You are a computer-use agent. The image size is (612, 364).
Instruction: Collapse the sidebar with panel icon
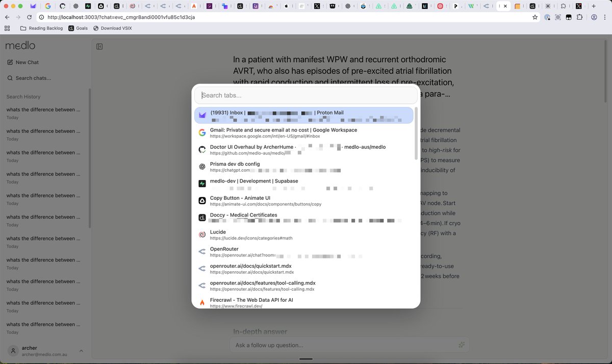tap(99, 46)
